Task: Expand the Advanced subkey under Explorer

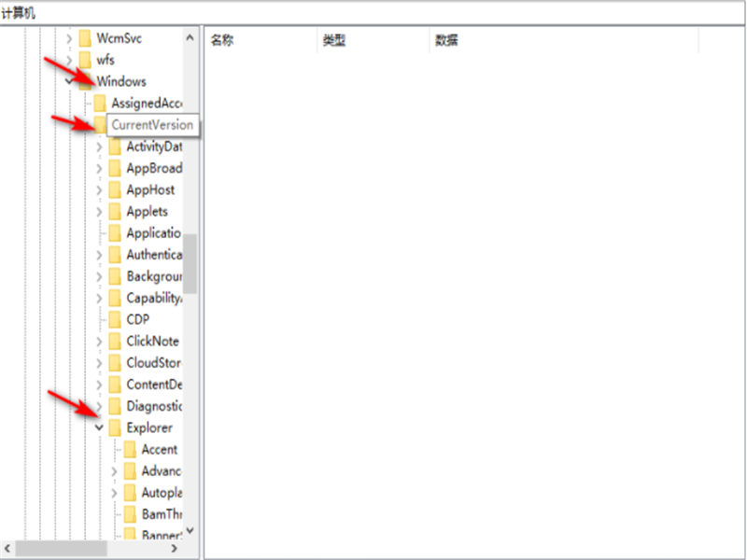Action: pyautogui.click(x=115, y=470)
